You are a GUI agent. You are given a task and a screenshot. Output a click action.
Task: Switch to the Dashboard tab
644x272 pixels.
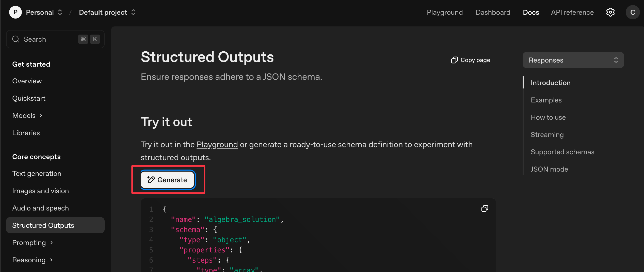pyautogui.click(x=493, y=12)
